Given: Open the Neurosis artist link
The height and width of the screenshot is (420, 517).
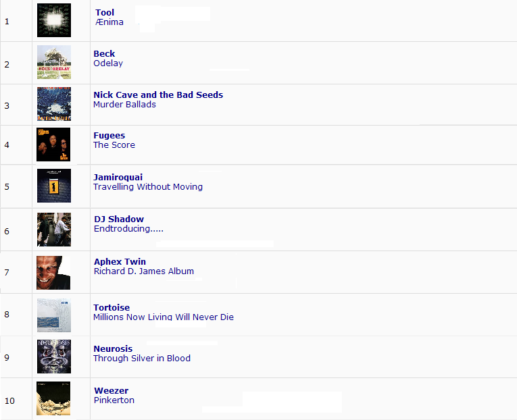Looking at the screenshot, I should (113, 349).
